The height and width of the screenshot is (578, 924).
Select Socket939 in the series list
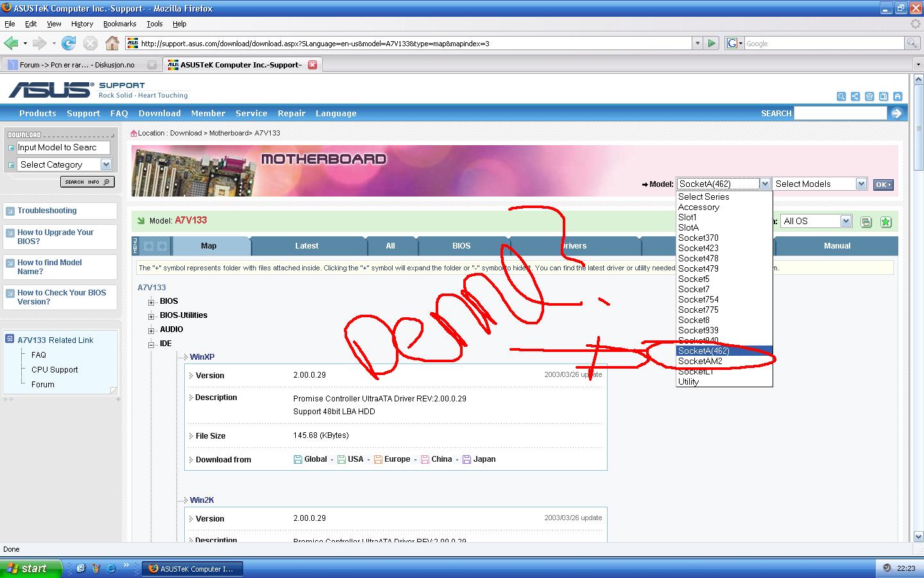[724, 330]
